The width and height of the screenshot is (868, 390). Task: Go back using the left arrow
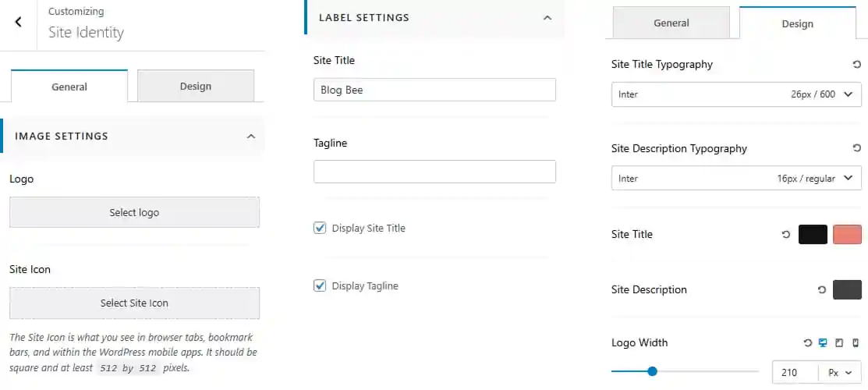click(x=18, y=22)
